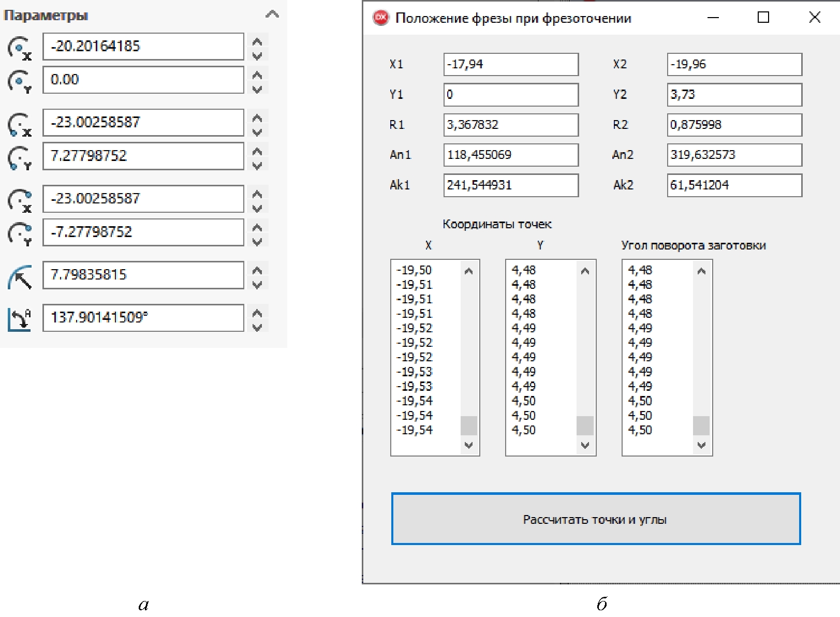Focus the R2 field showing 0,875998
840x617 pixels.
734,125
